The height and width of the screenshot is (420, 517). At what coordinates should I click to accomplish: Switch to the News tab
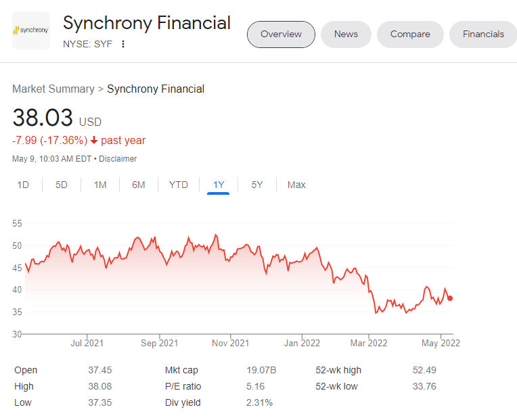tap(346, 34)
